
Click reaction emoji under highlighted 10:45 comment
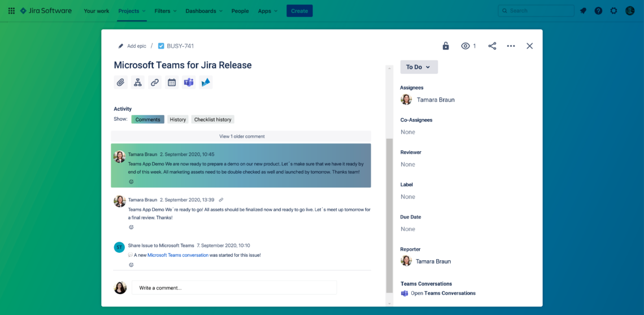(132, 182)
